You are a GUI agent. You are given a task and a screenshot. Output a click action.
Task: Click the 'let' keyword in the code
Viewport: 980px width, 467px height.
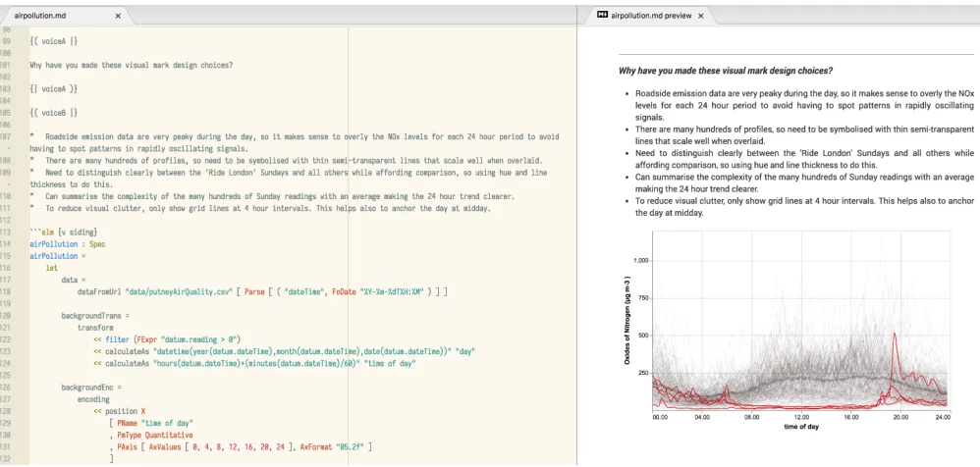(x=51, y=268)
